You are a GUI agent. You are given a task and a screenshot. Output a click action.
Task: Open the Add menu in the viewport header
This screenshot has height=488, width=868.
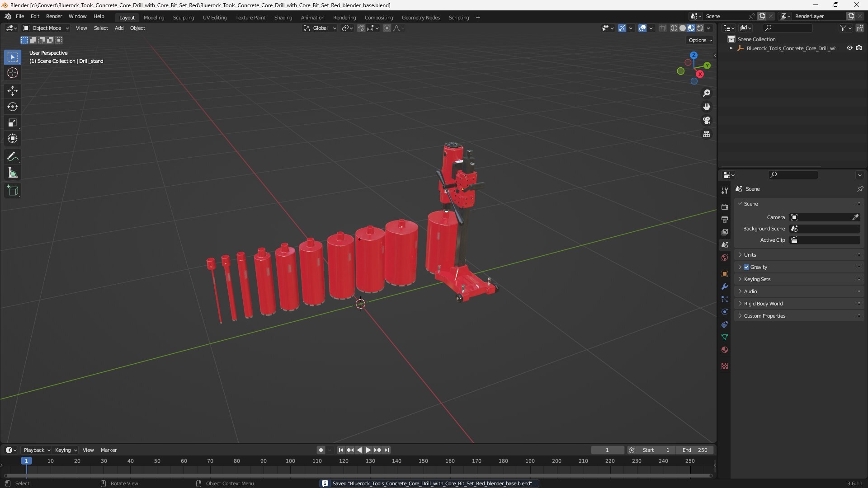pyautogui.click(x=119, y=28)
